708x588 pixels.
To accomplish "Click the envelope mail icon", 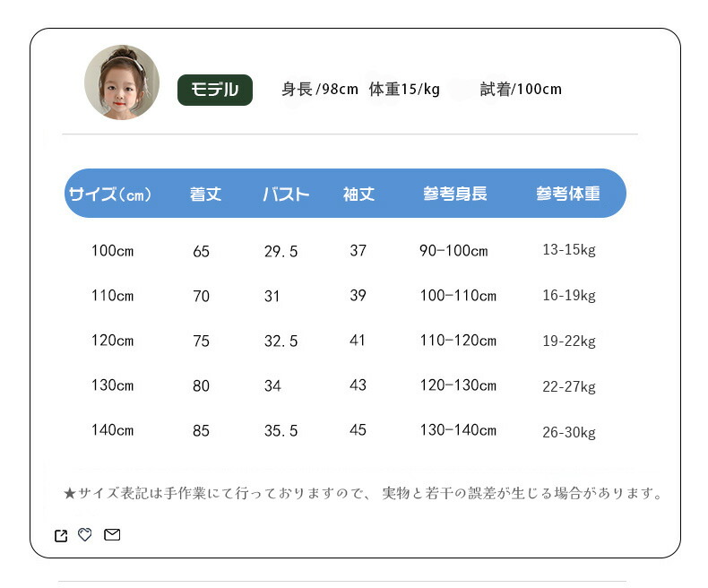I will click(112, 535).
